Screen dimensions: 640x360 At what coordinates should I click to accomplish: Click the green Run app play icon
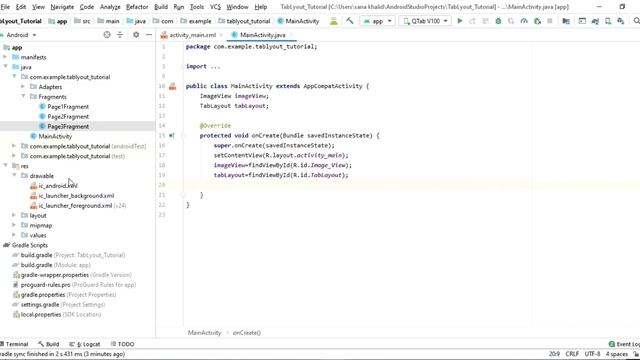pos(460,21)
